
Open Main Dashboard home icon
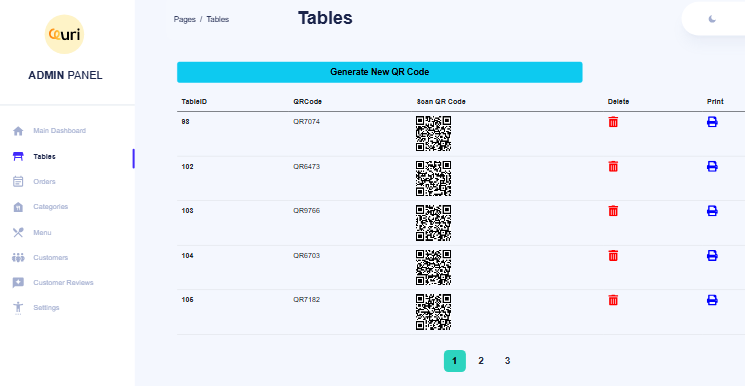[18, 131]
